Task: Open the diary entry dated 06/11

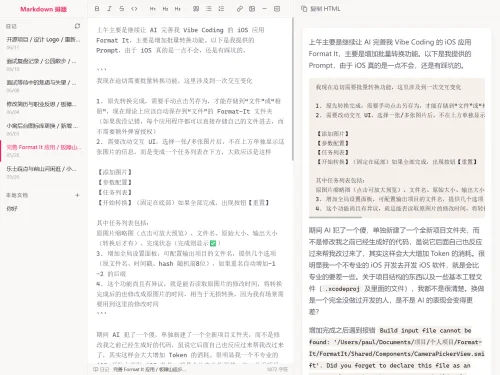Action: click(x=43, y=43)
